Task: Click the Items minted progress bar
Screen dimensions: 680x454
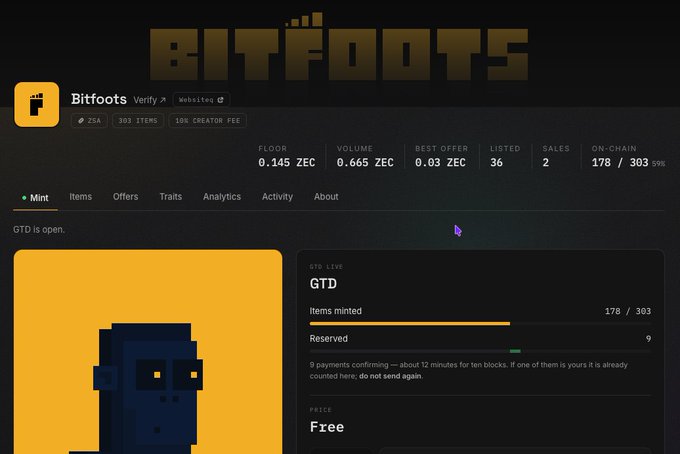Action: pyautogui.click(x=480, y=323)
